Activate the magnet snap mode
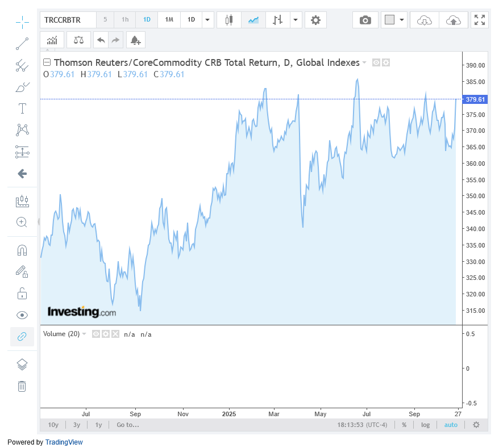Screen dimensions: 503x448 click(22, 250)
